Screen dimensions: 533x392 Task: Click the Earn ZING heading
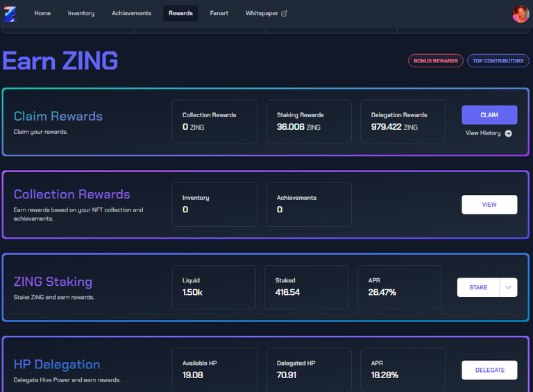(60, 61)
